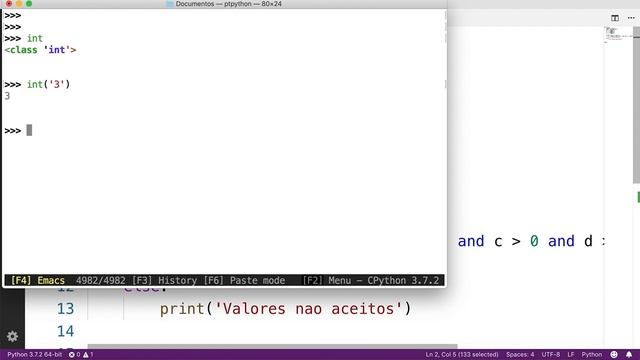Change indentation via Spaces: 4
Viewport: 640px width, 360px height.
(520, 355)
